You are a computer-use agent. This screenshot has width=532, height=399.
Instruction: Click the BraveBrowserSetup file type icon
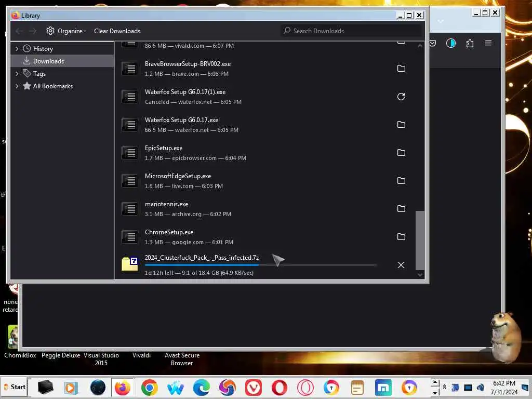point(129,69)
